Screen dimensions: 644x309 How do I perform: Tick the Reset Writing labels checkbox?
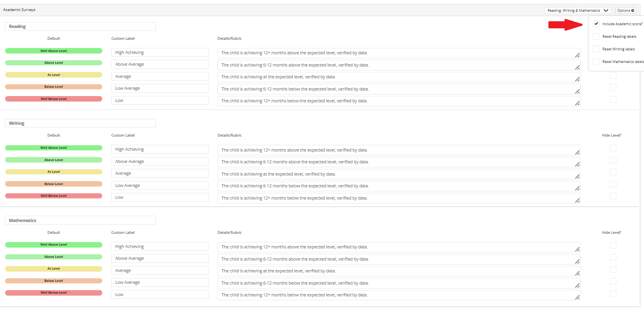click(596, 49)
